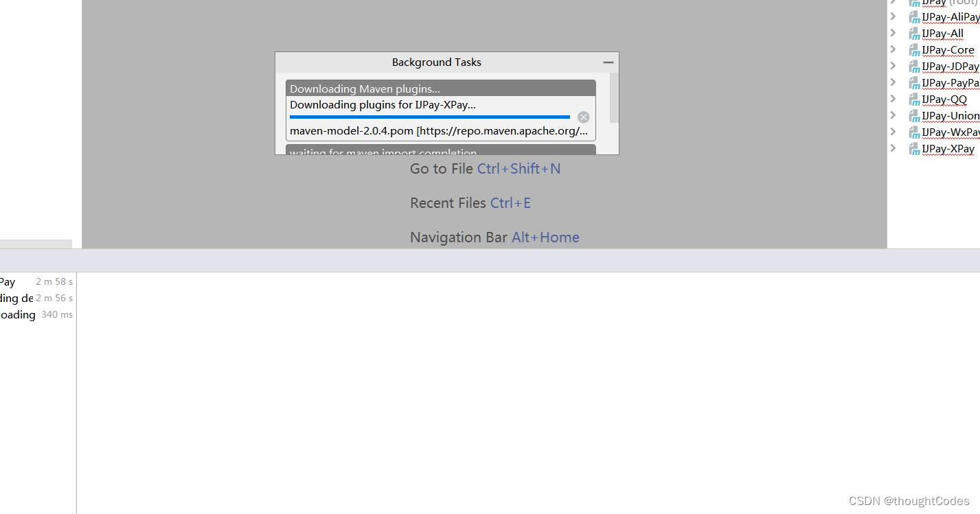This screenshot has width=980, height=514.
Task: Expand the IJPay-UnionPay Maven module
Action: pos(893,115)
